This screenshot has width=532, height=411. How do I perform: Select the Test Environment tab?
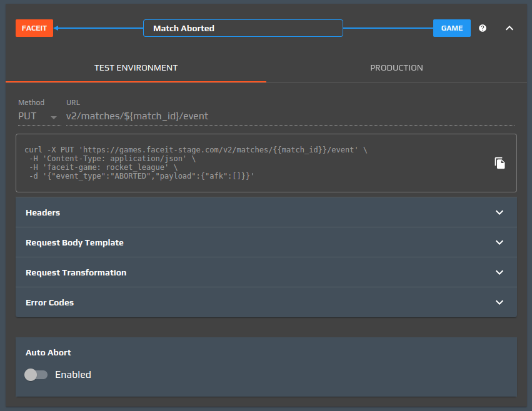(x=136, y=67)
